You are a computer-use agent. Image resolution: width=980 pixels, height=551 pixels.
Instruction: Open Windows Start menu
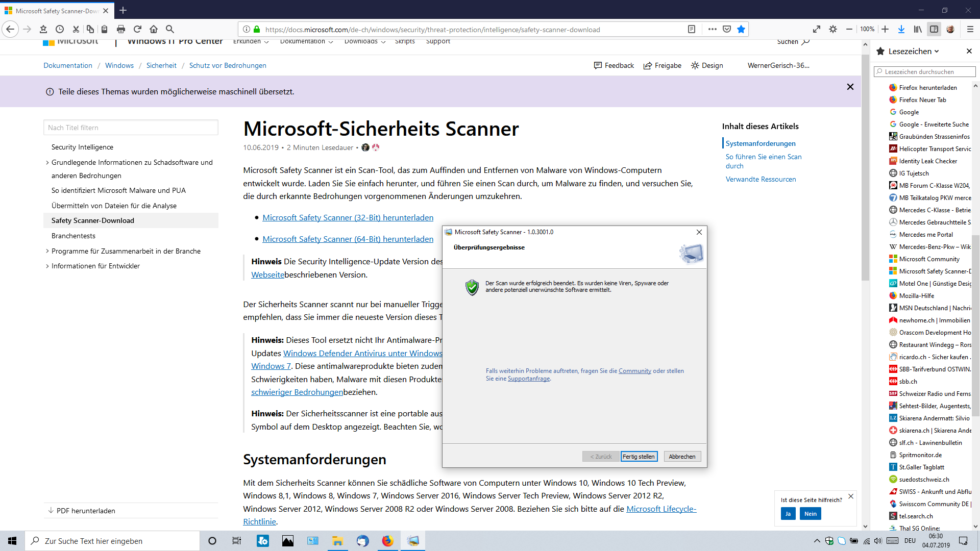pos(12,541)
